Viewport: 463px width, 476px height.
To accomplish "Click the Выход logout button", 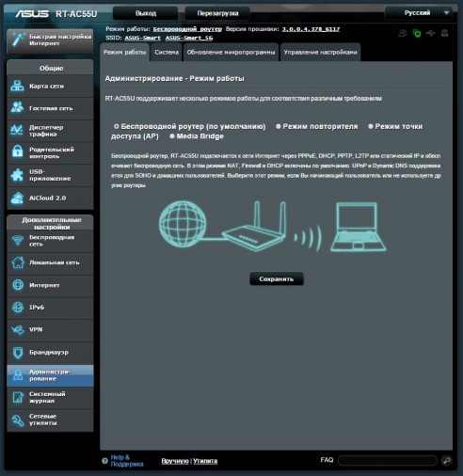I will (146, 13).
